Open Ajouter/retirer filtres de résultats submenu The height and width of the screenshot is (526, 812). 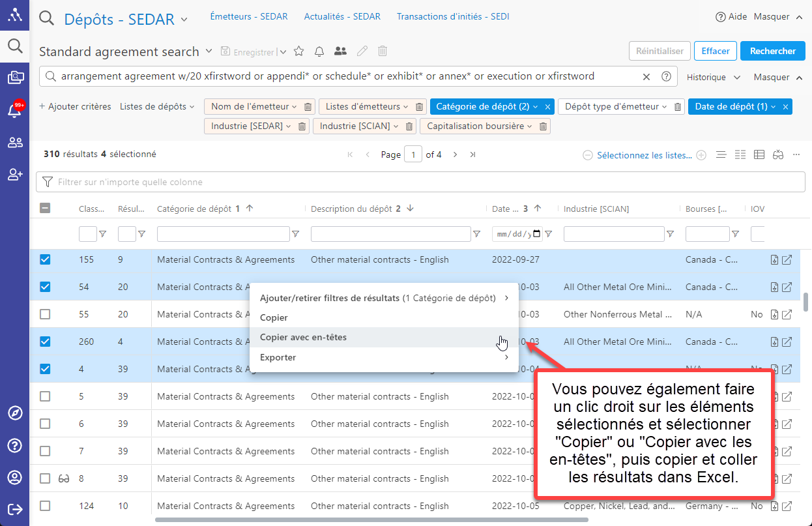(384, 298)
